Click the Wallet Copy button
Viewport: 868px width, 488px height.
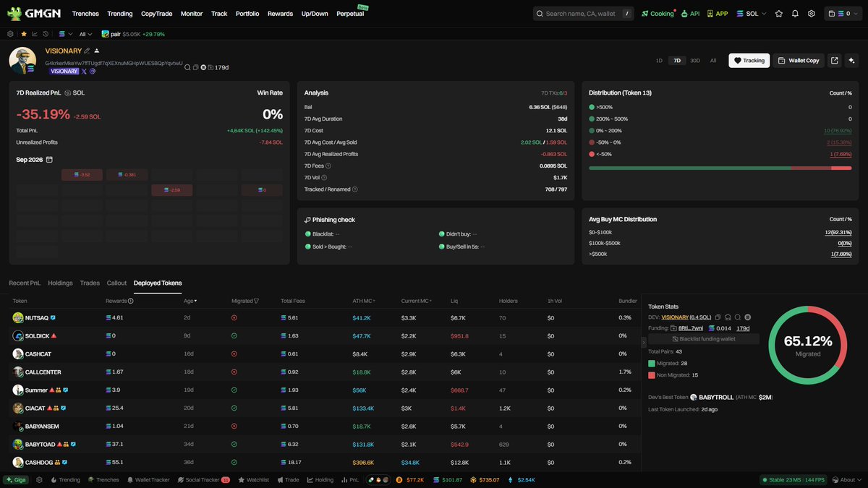click(x=799, y=61)
